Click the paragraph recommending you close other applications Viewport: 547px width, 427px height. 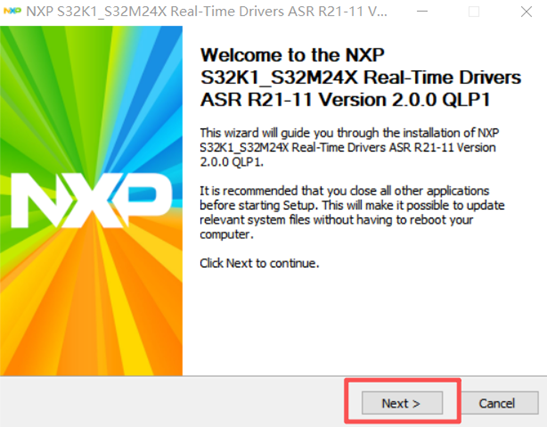(x=352, y=212)
